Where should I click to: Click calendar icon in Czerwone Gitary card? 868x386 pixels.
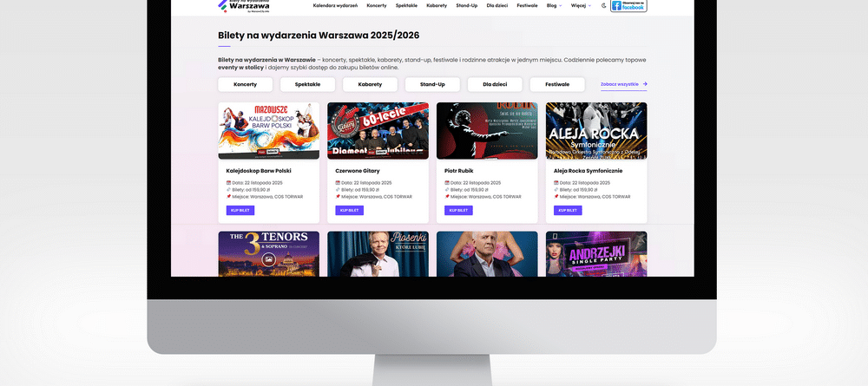coord(338,182)
